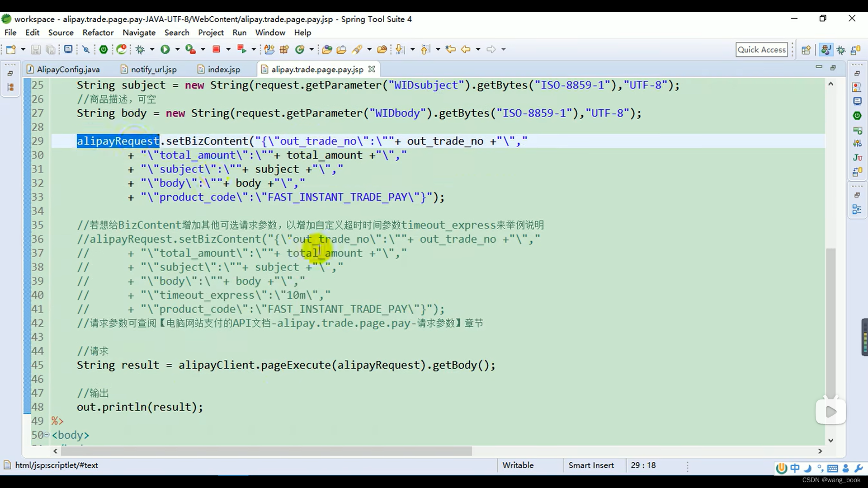Screen dimensions: 868x488
Task: Expand the Stop button dropdown arrow
Action: point(228,49)
